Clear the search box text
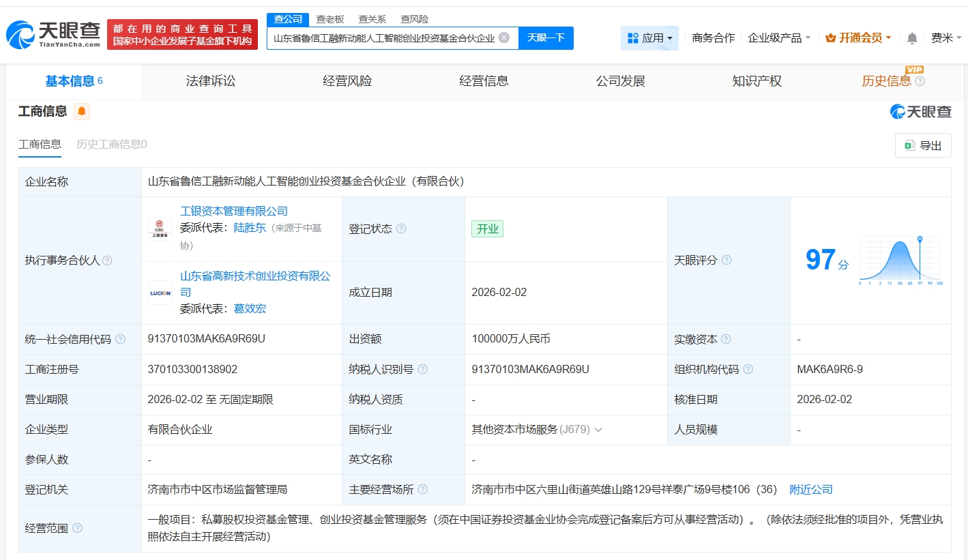 click(x=504, y=38)
